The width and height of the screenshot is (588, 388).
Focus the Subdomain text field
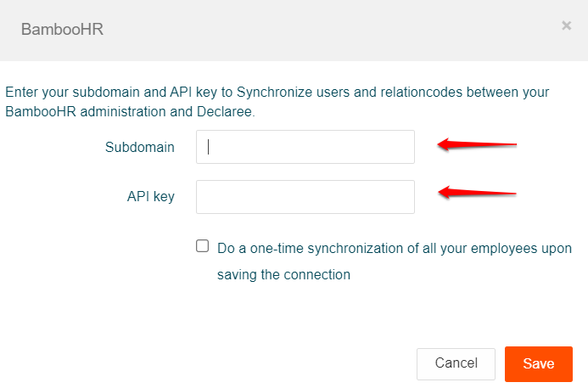click(305, 147)
